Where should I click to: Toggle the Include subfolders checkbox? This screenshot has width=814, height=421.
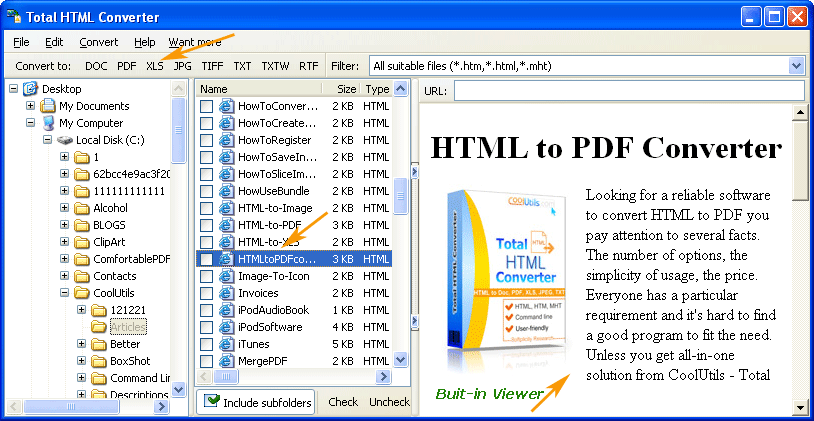click(x=212, y=401)
